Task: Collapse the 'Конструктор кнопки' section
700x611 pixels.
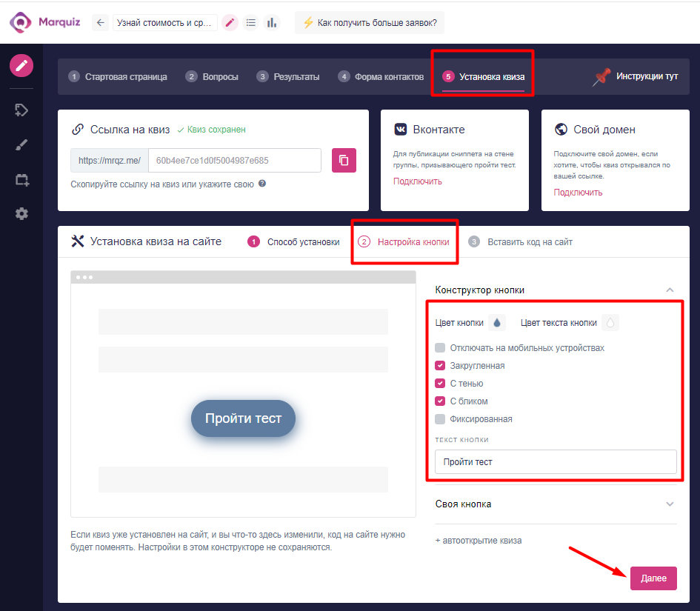Action: click(670, 290)
